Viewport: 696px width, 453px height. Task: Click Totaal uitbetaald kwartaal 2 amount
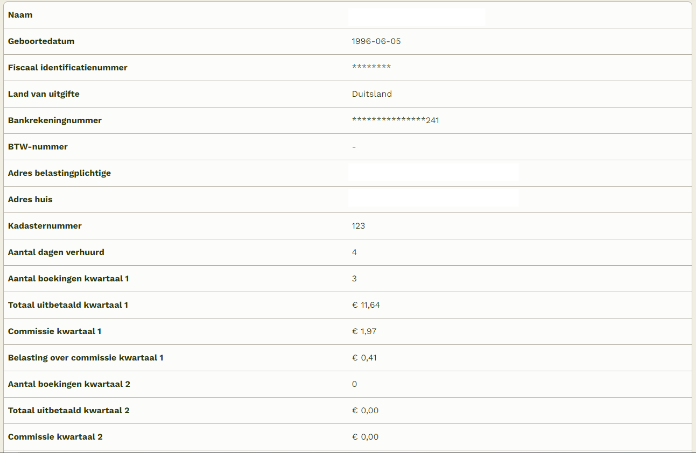(365, 410)
